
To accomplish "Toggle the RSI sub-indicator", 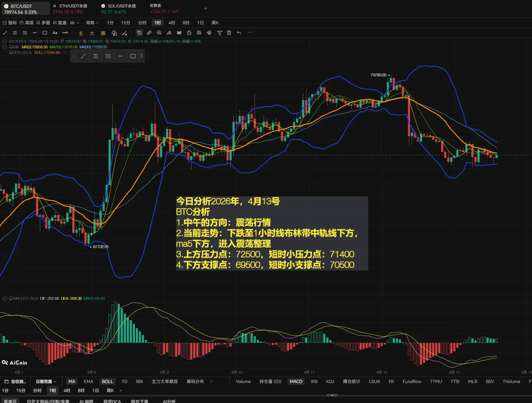I will (x=314, y=381).
